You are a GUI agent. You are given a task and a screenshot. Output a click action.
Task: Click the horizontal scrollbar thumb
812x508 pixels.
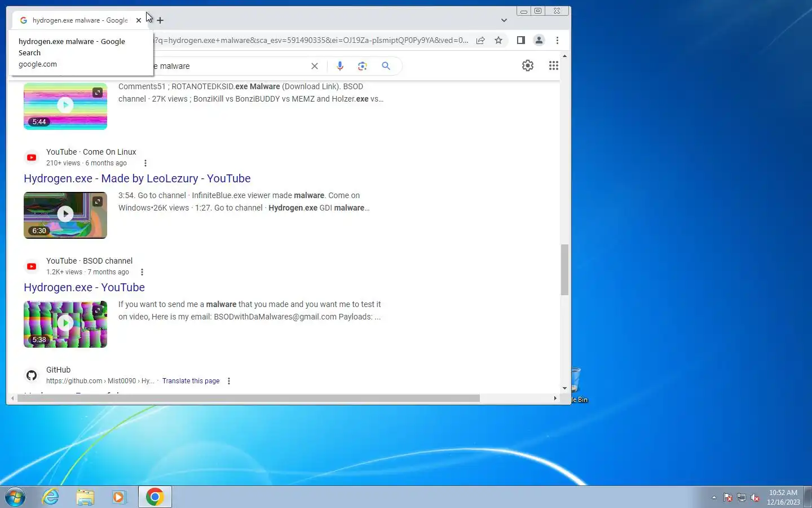click(248, 398)
